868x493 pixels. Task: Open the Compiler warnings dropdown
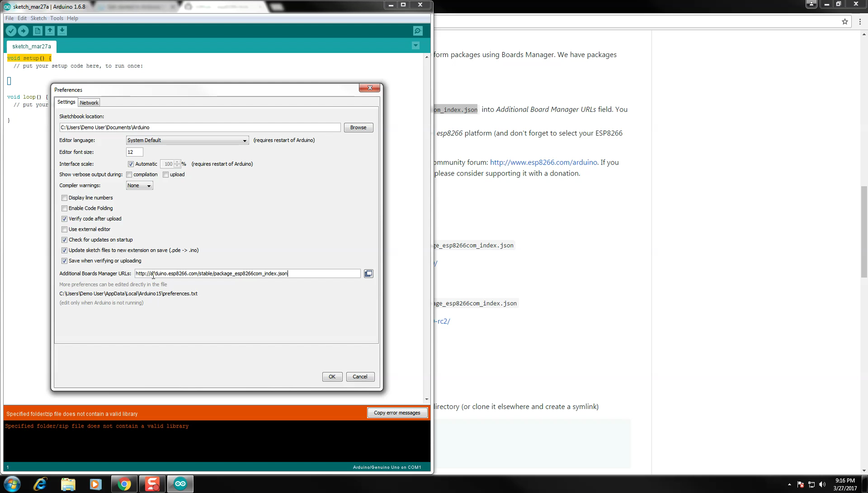139,185
